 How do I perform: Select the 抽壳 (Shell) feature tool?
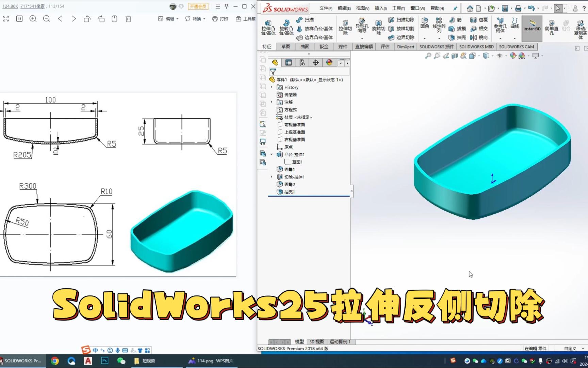point(458,38)
